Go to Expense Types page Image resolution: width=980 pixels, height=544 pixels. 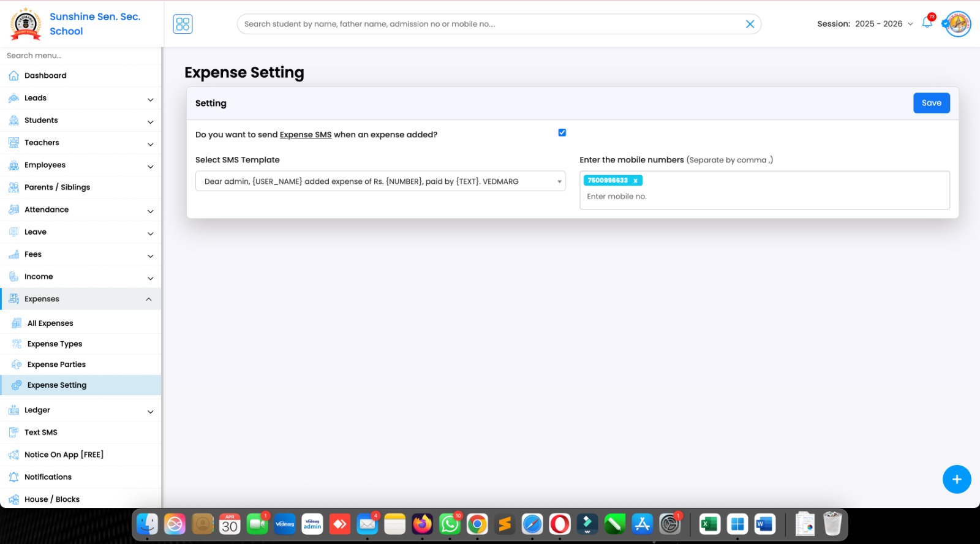pyautogui.click(x=55, y=344)
